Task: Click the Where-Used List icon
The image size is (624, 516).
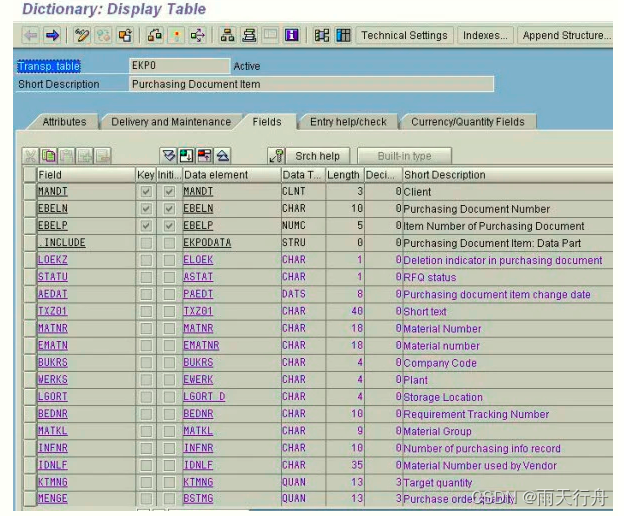Action: (198, 35)
